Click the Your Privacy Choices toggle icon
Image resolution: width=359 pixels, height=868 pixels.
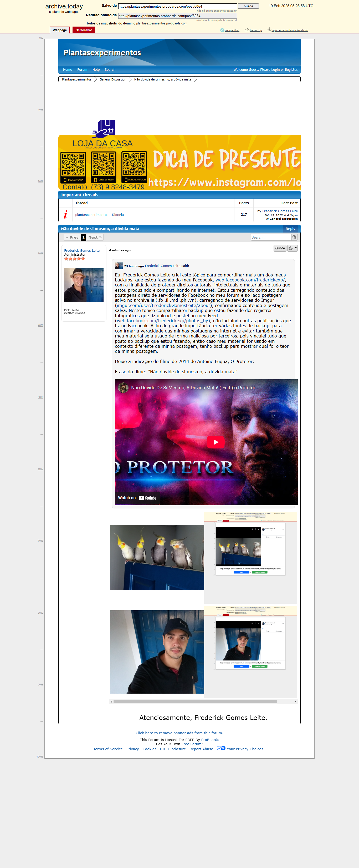coord(221,748)
